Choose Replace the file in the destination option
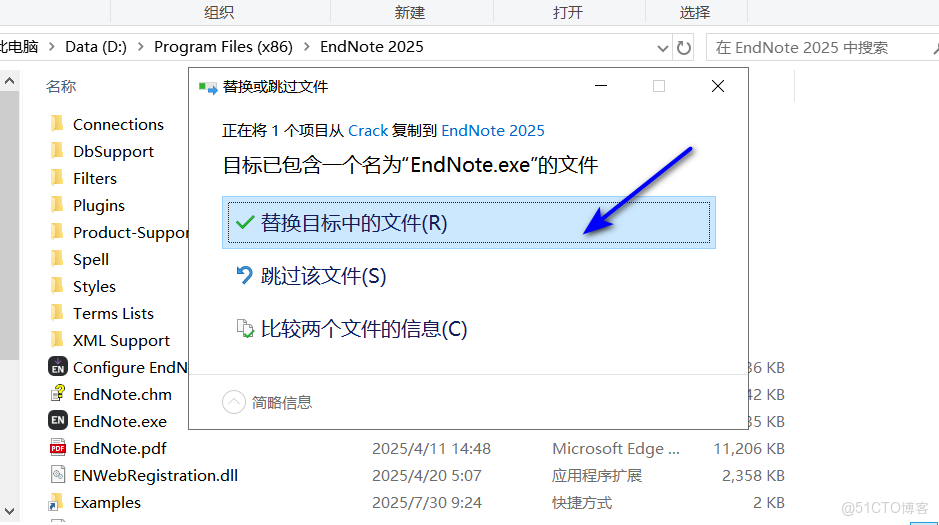 click(468, 223)
